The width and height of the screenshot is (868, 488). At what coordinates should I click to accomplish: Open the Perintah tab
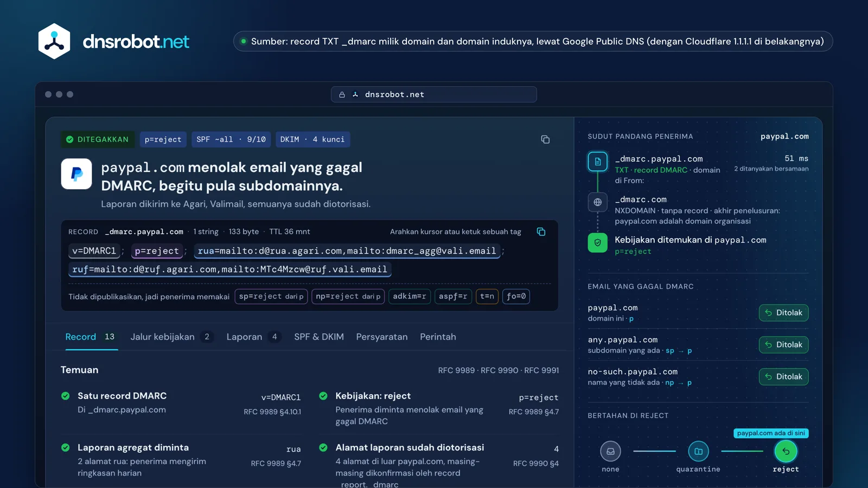coord(438,337)
